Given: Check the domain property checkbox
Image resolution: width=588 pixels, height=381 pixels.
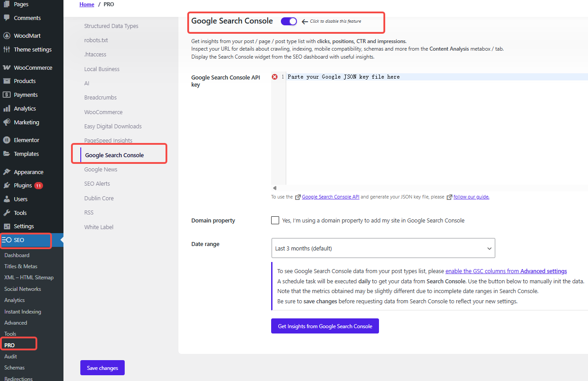Looking at the screenshot, I should point(275,220).
